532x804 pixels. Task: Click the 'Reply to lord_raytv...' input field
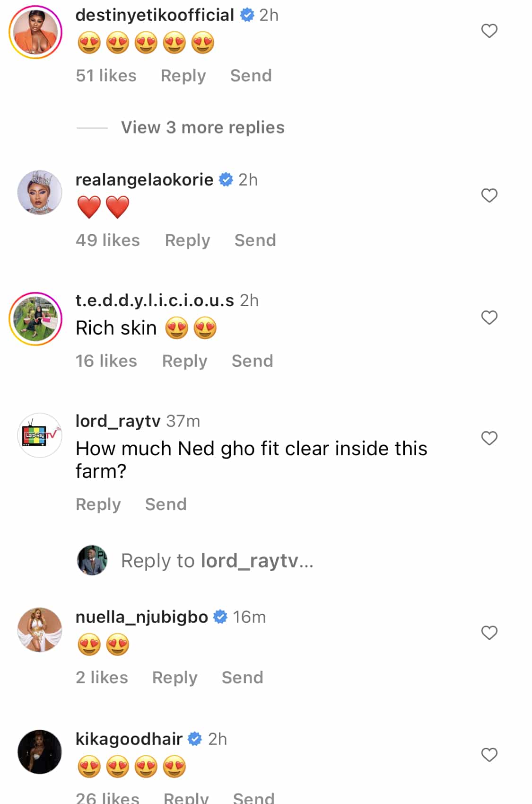217,560
